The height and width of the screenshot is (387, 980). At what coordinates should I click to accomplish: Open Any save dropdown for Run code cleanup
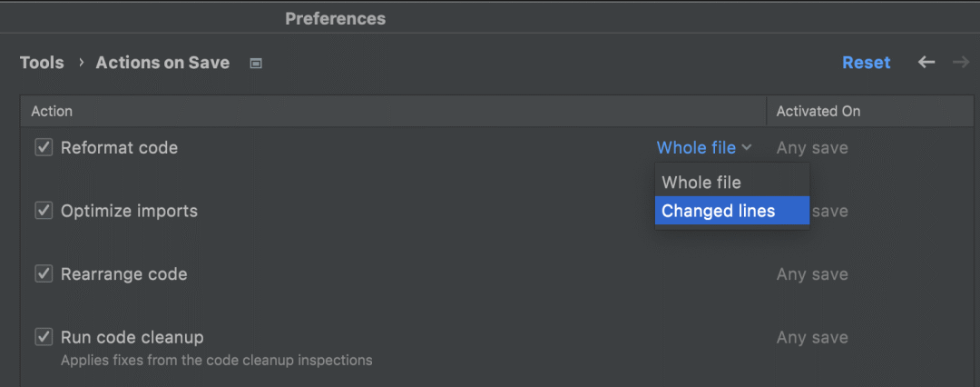point(812,337)
